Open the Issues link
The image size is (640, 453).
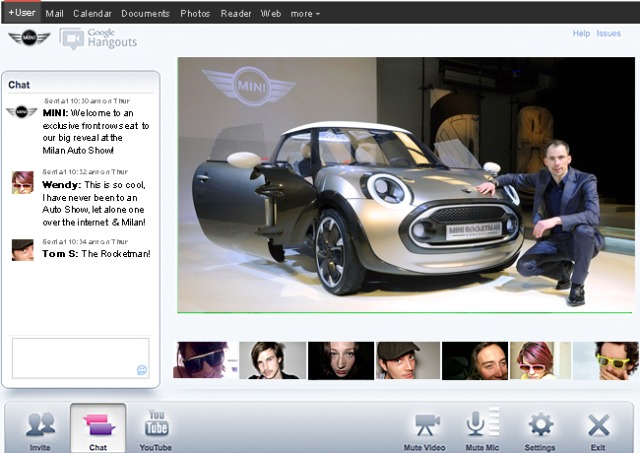click(x=608, y=33)
